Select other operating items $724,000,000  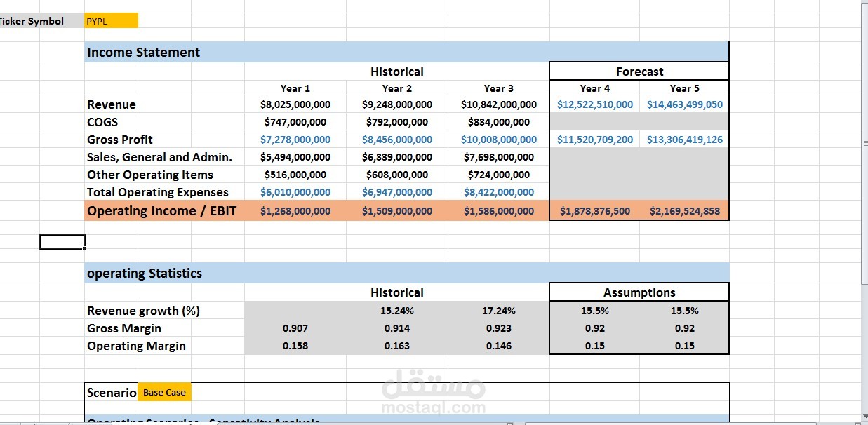pyautogui.click(x=499, y=175)
